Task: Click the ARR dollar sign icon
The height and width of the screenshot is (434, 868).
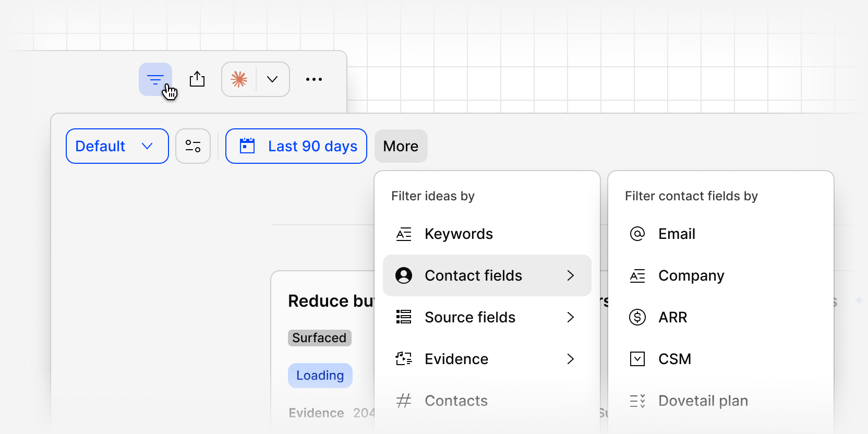Action: [x=637, y=317]
